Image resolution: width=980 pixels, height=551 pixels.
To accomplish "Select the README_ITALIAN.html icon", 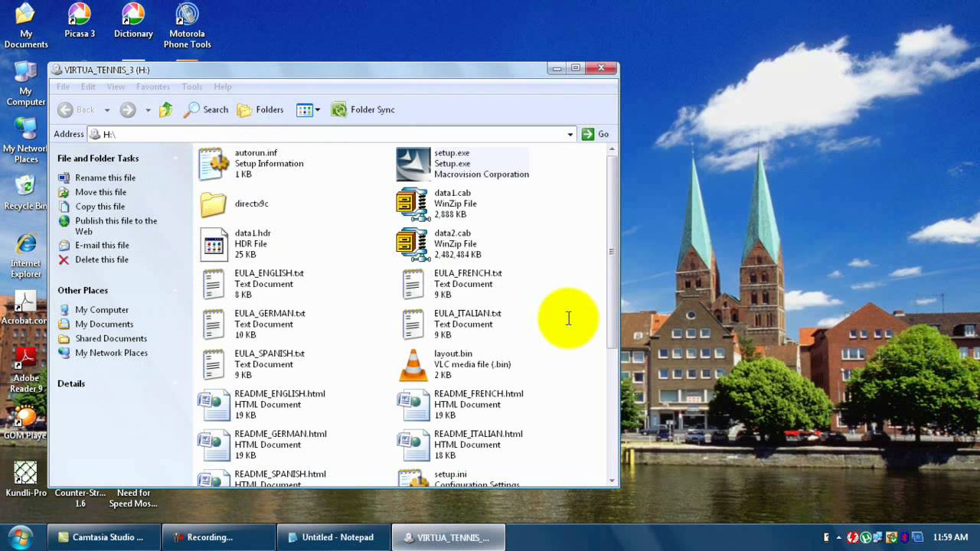I will 413,445.
